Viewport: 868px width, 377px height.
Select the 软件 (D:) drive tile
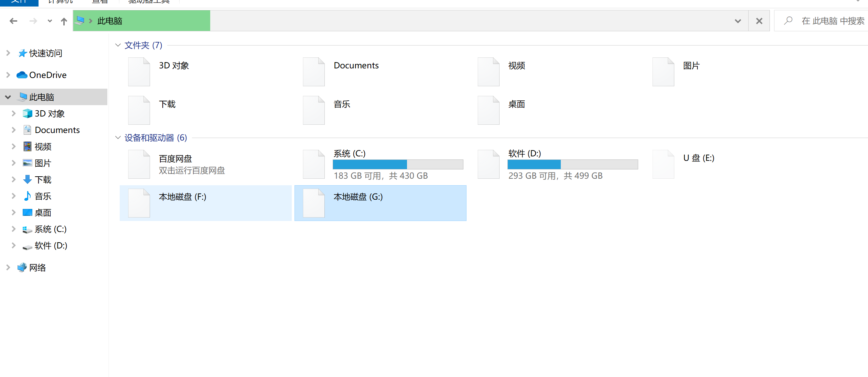coord(555,164)
